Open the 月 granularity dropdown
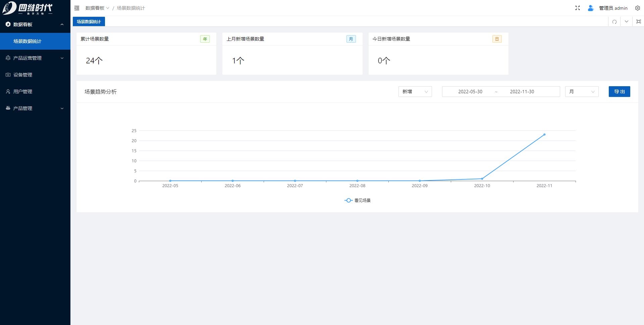644x325 pixels. pyautogui.click(x=582, y=92)
